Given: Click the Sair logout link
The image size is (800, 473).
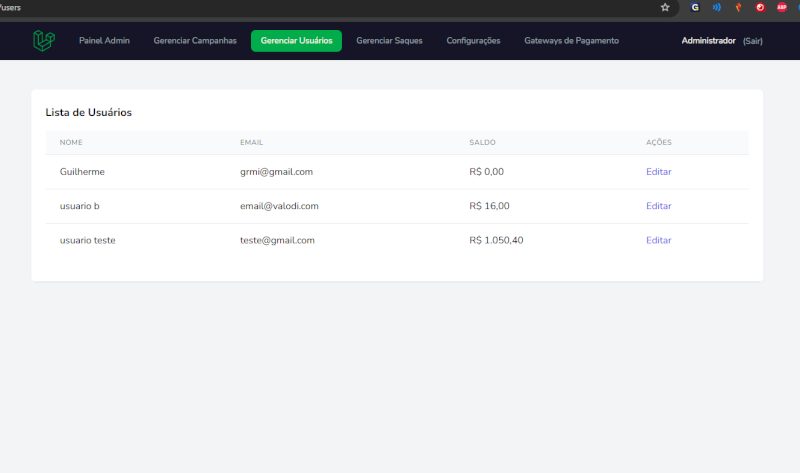Looking at the screenshot, I should [x=752, y=41].
